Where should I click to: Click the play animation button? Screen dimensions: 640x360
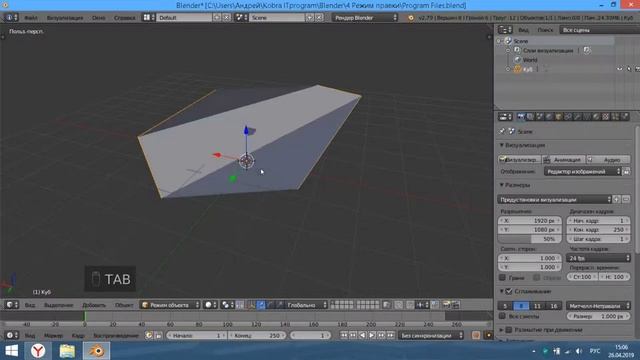pos(372,336)
